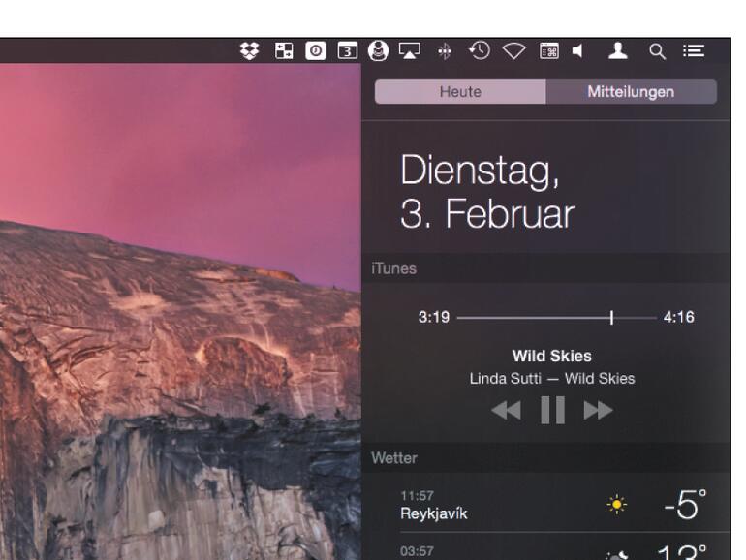746x560 pixels.
Task: Click the window tiling grid icon in menu bar
Action: click(284, 51)
